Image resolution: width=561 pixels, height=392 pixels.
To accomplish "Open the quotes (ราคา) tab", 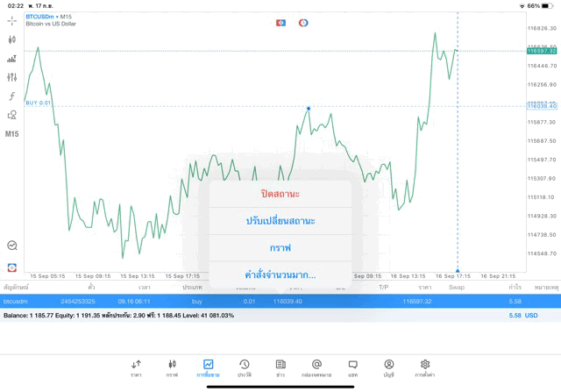I will point(136,367).
